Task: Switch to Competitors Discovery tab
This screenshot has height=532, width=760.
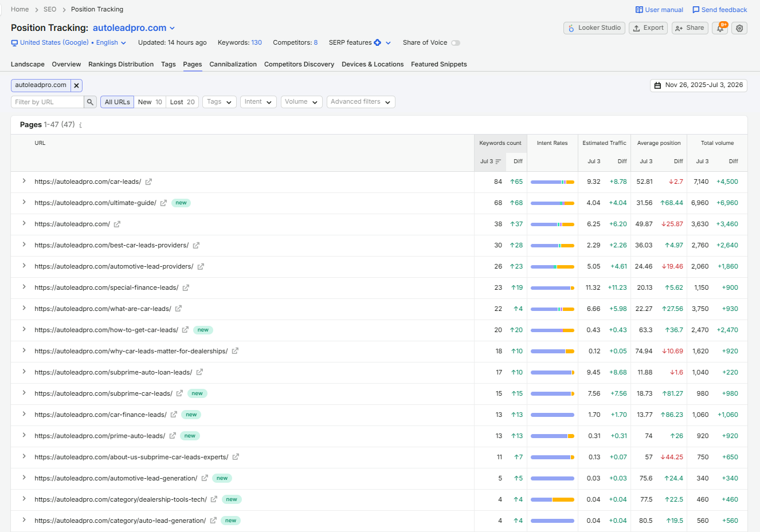Action: (299, 64)
